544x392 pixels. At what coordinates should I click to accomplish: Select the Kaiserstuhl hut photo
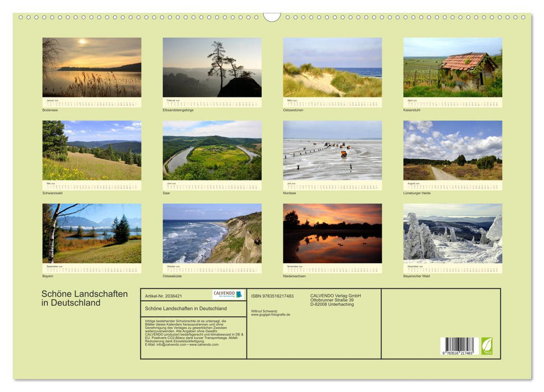tap(453, 67)
